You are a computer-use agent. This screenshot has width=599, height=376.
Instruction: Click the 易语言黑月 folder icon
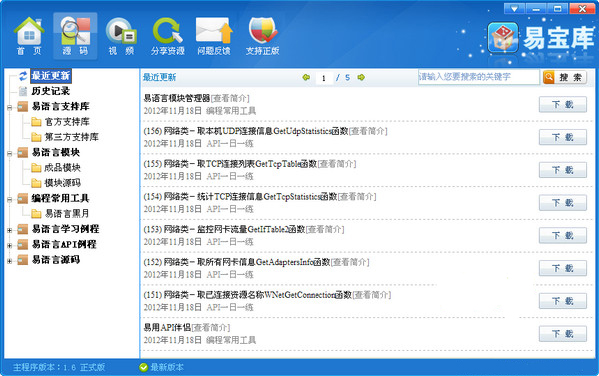pos(36,214)
